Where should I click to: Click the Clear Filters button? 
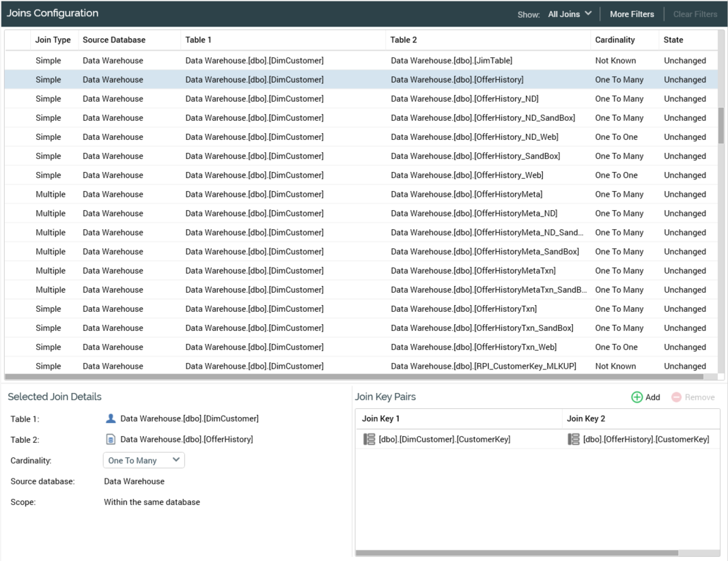click(x=695, y=14)
